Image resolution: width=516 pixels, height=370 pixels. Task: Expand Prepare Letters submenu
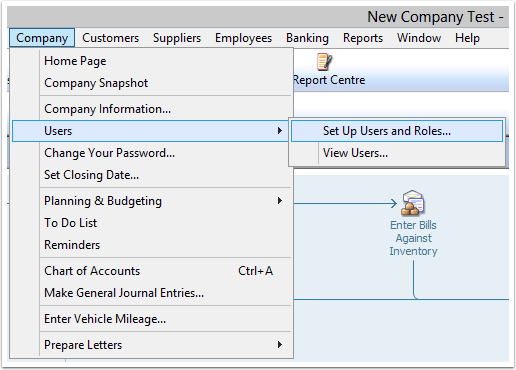click(152, 345)
